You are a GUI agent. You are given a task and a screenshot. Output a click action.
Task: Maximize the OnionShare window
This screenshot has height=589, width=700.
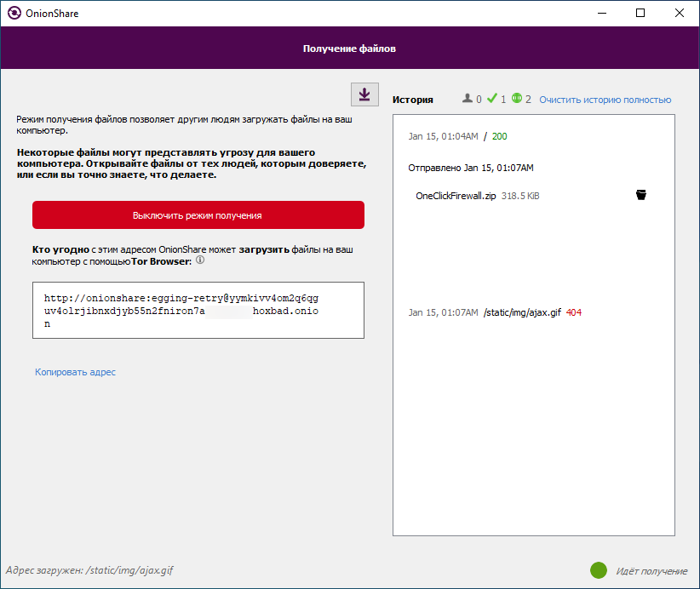[640, 13]
